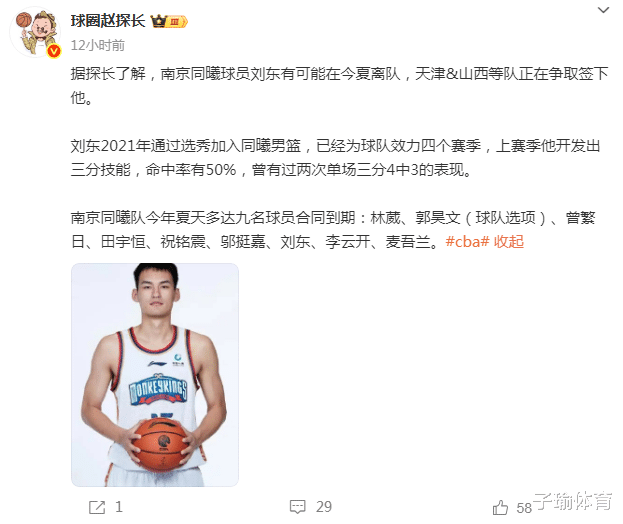
Task: Click the like count 58
Action: (524, 508)
